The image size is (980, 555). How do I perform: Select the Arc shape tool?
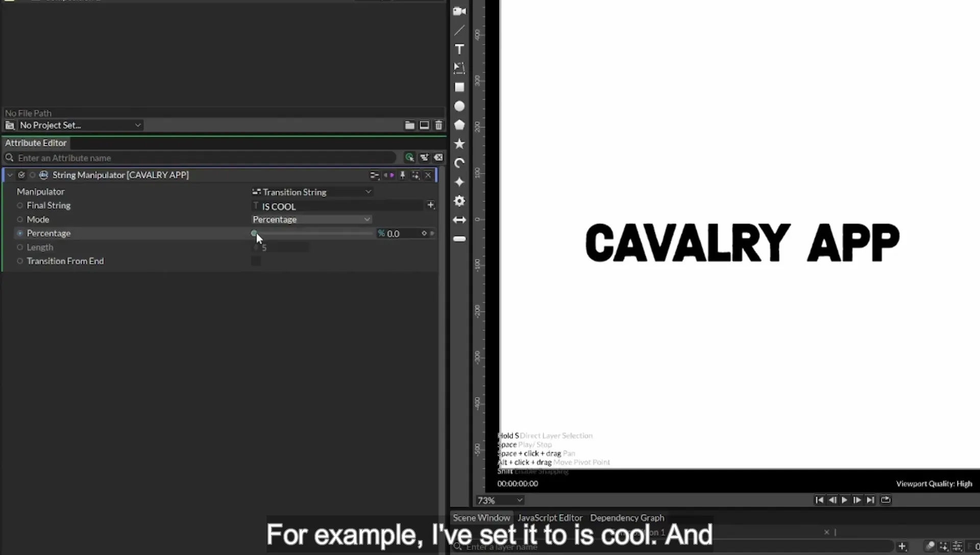(x=459, y=163)
